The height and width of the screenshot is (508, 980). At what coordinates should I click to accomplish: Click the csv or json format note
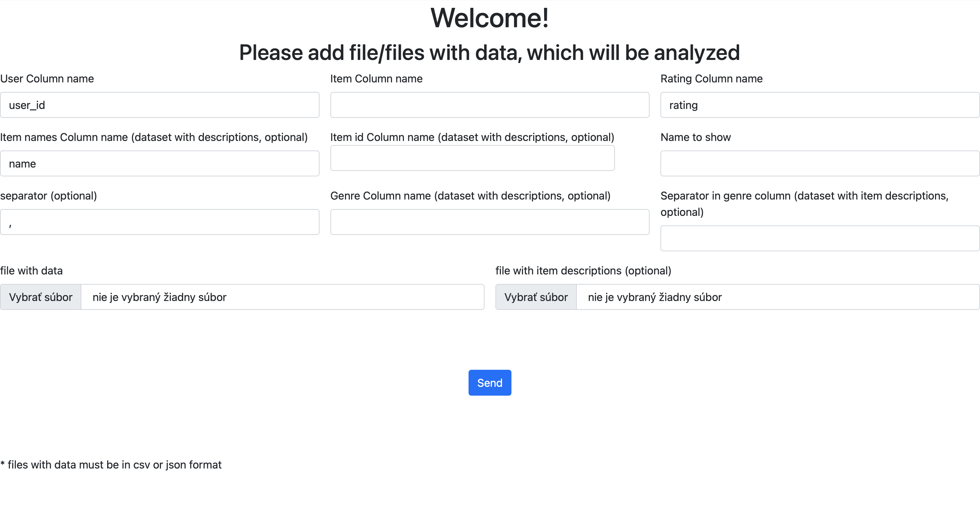pyautogui.click(x=111, y=464)
